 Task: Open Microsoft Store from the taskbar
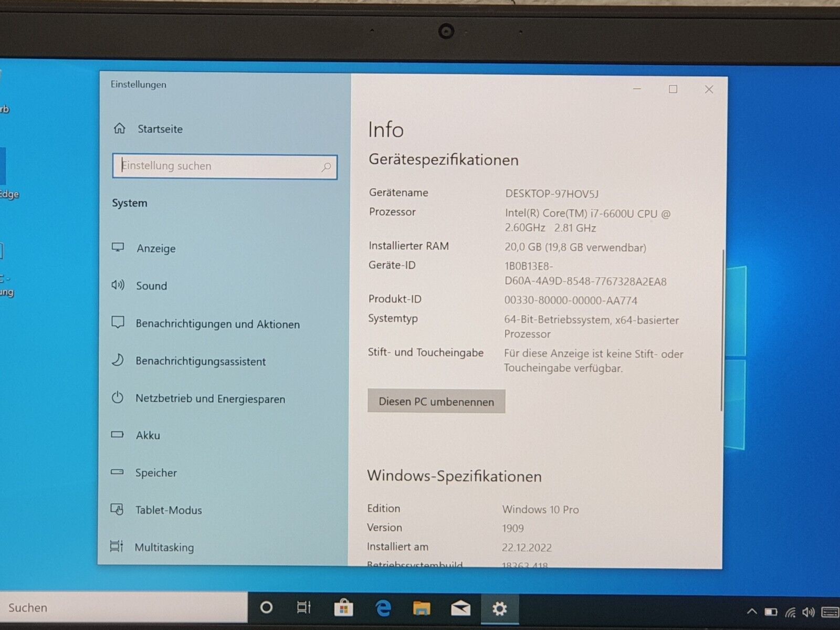pyautogui.click(x=344, y=608)
